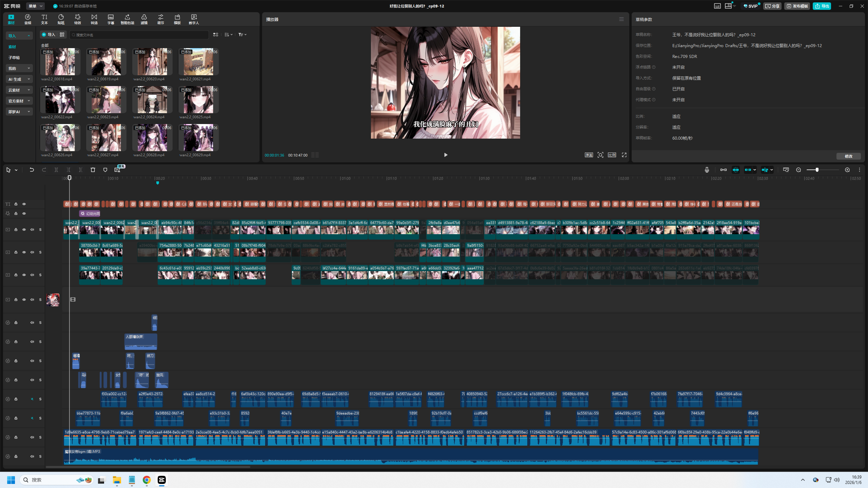Open the sort order dropdown in media panel
The height and width of the screenshot is (488, 868).
tap(229, 35)
